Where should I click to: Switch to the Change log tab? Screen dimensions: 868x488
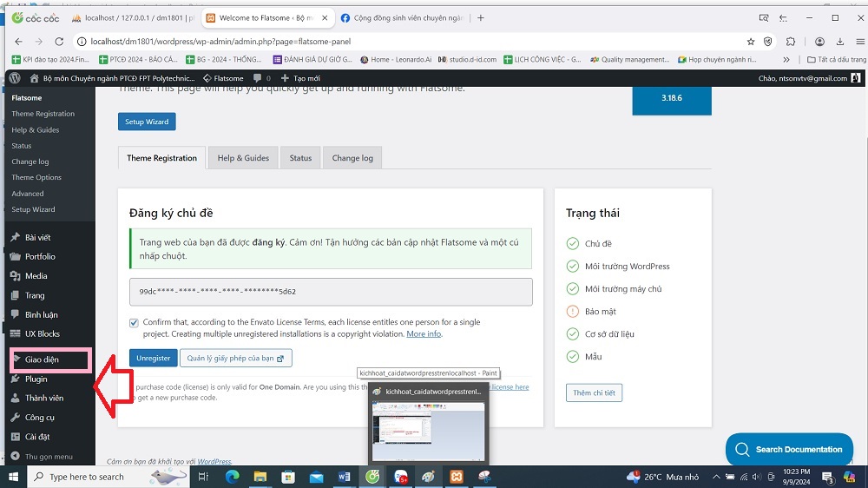pyautogui.click(x=352, y=158)
